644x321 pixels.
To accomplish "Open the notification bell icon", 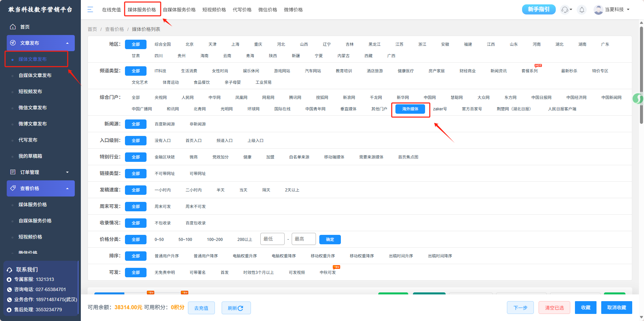I will point(582,10).
